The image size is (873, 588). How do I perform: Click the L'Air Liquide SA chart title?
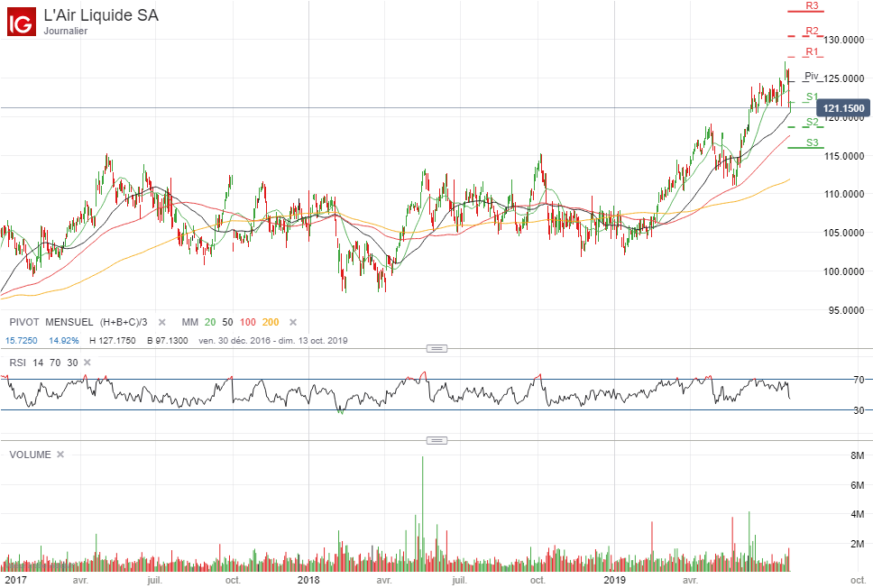[101, 15]
